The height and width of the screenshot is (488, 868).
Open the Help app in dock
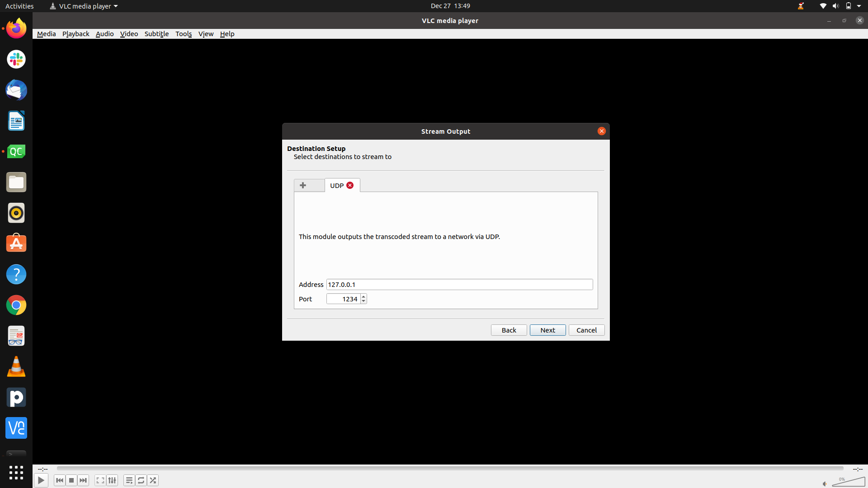[16, 274]
